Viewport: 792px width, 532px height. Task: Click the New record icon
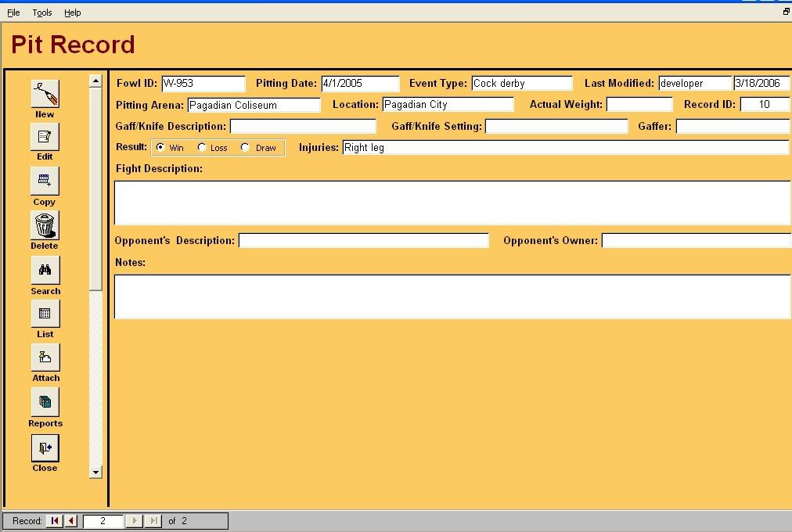pos(45,95)
